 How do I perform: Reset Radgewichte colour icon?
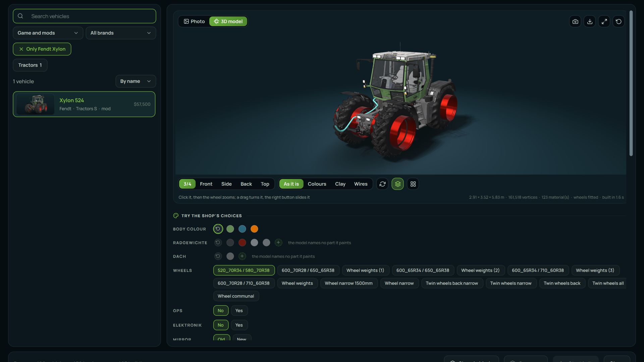(218, 242)
